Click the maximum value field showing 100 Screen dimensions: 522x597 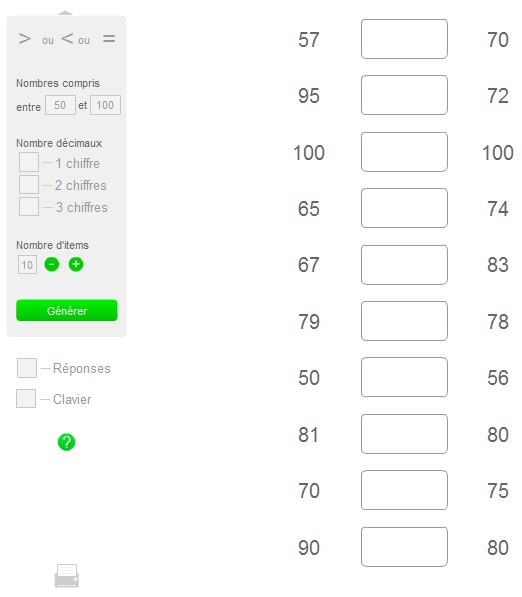(x=105, y=105)
